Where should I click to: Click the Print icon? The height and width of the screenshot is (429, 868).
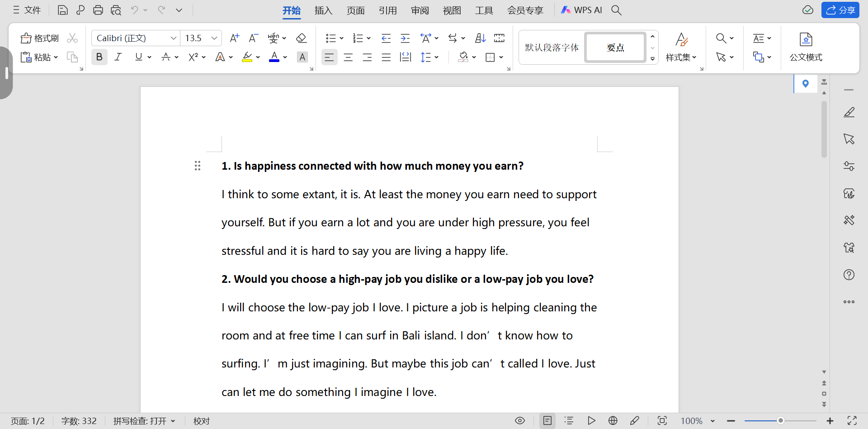pyautogui.click(x=98, y=10)
